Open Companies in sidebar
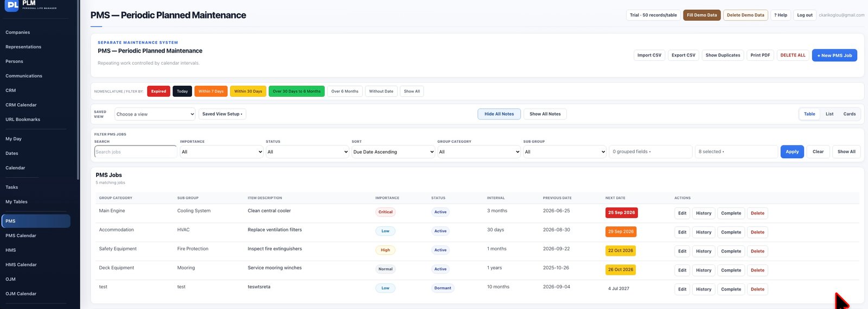The width and height of the screenshot is (868, 309). click(x=18, y=33)
